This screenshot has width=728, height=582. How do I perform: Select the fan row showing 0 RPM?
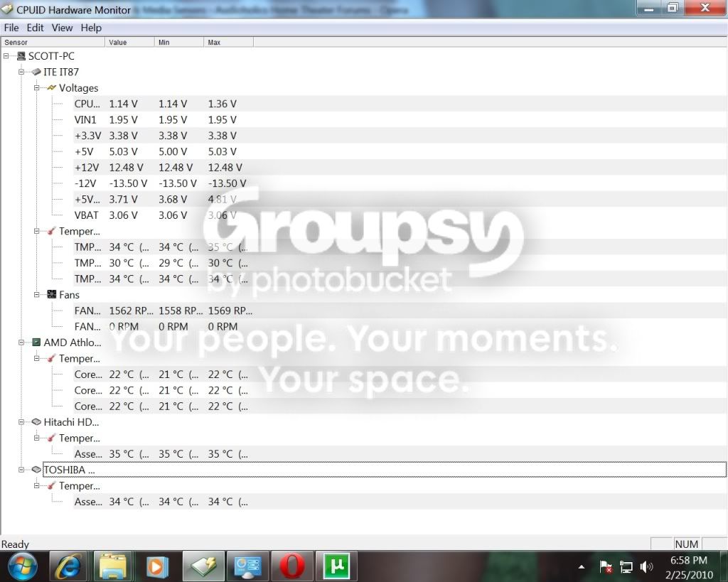(x=400, y=327)
